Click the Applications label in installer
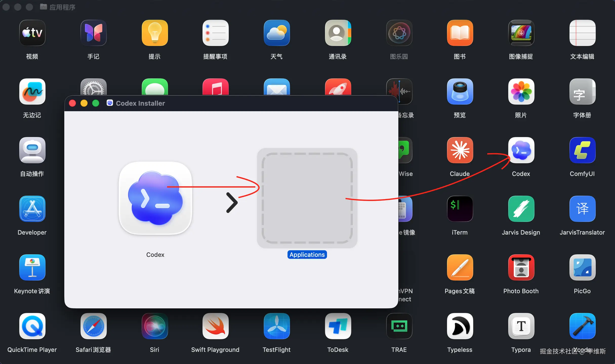Screen dimensions: 615x364 tap(307, 255)
